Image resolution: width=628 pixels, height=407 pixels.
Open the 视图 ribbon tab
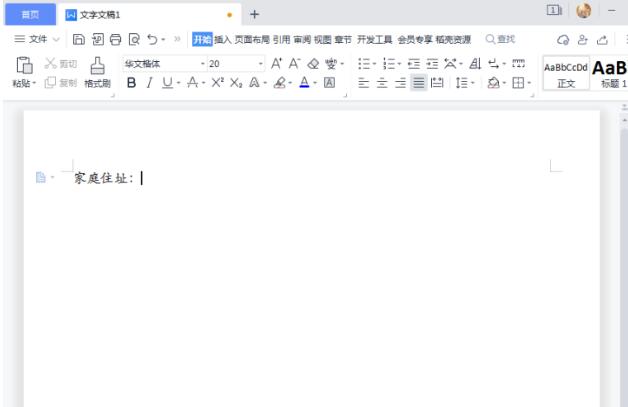(323, 39)
